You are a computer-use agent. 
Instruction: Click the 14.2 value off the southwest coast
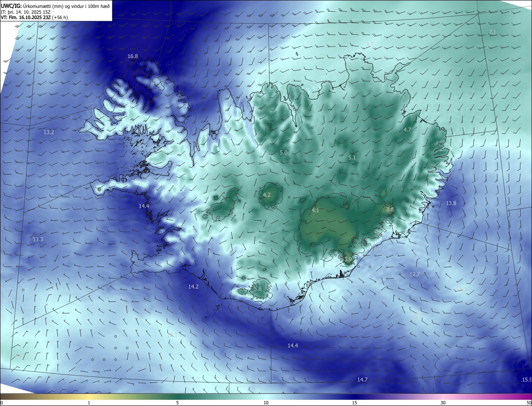pos(193,286)
